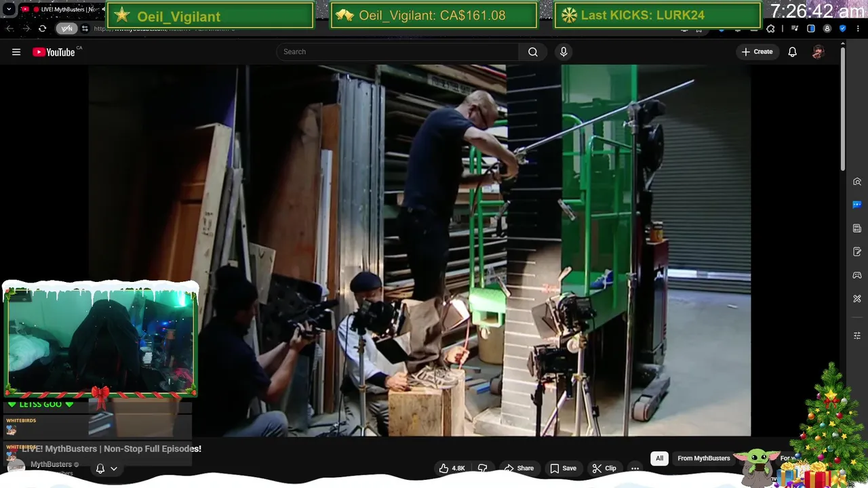
Task: Click the MythBusters video player area
Action: [x=419, y=251]
